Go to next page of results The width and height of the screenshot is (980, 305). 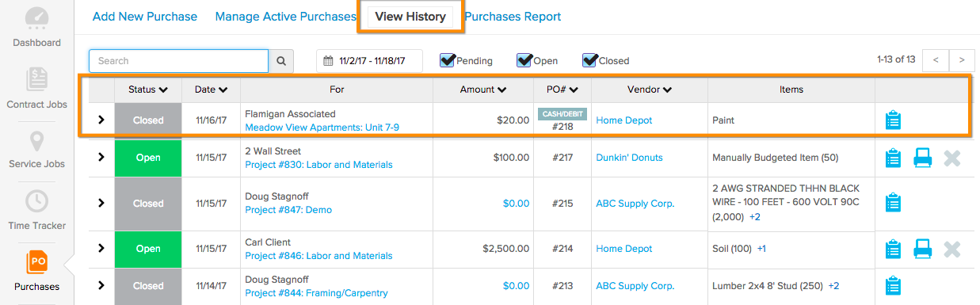(x=962, y=60)
